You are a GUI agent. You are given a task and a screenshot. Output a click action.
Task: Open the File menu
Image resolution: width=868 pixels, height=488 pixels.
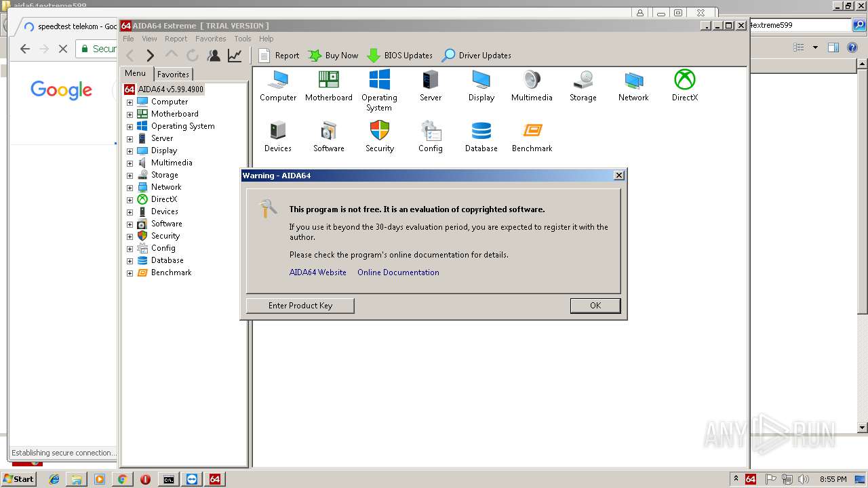click(128, 39)
